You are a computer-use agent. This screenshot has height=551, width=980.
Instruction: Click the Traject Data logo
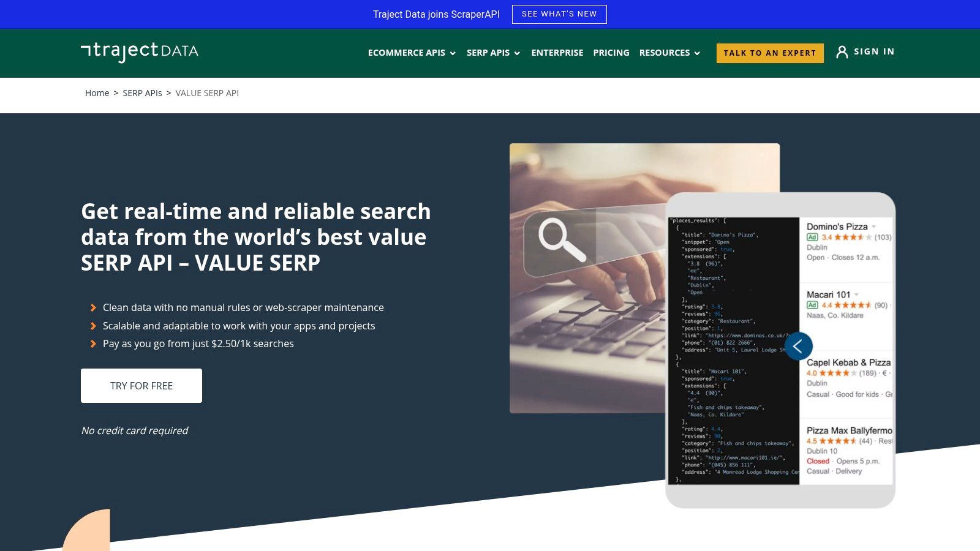click(x=140, y=51)
